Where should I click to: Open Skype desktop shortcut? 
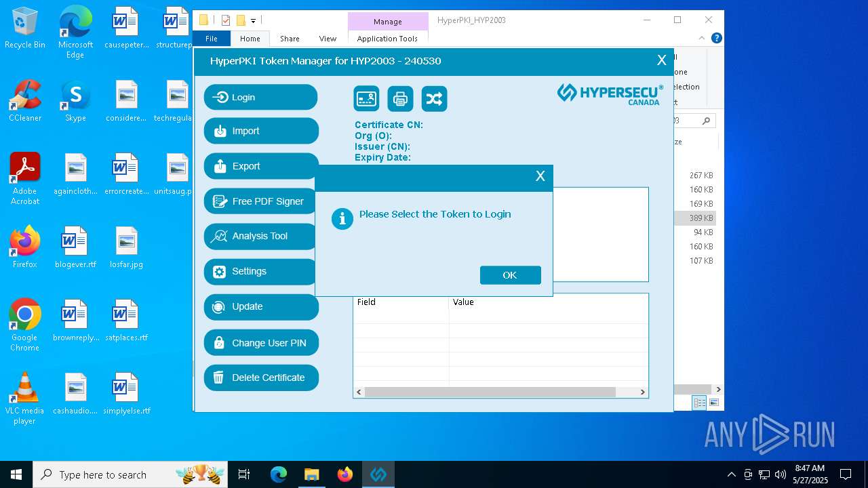click(x=75, y=101)
